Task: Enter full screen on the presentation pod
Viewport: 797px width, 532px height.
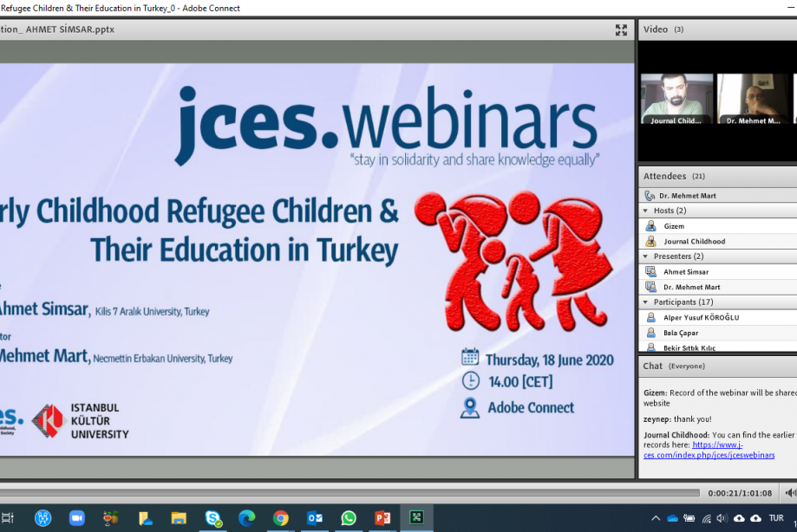Action: tap(621, 30)
